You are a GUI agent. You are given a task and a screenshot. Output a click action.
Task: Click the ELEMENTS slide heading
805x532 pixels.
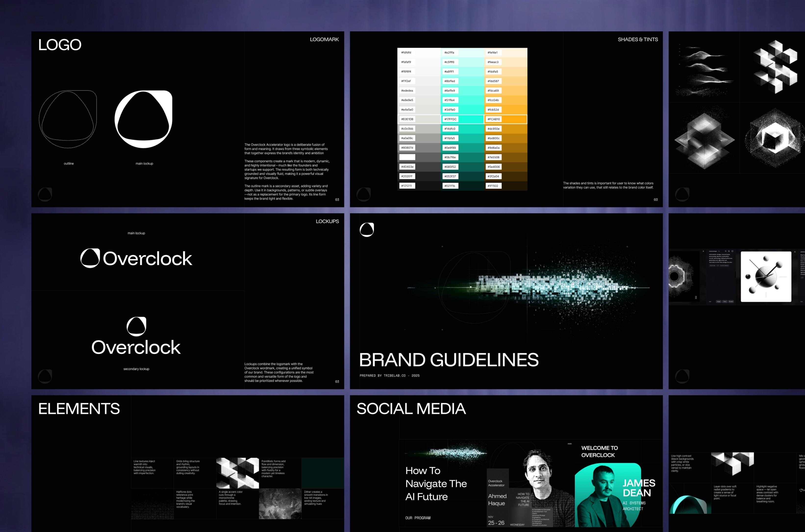[x=79, y=409]
